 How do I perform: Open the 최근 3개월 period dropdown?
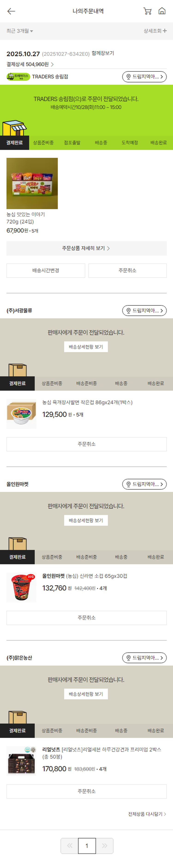[20, 31]
